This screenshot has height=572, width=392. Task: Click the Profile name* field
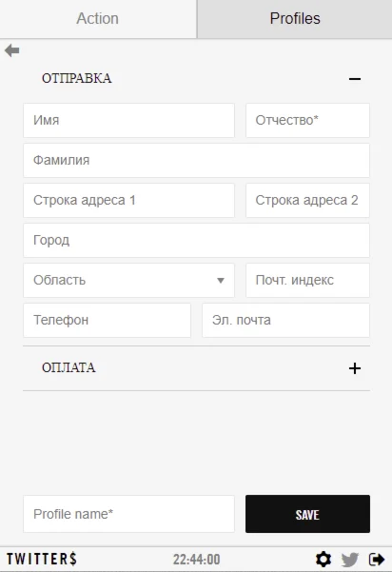(x=128, y=514)
